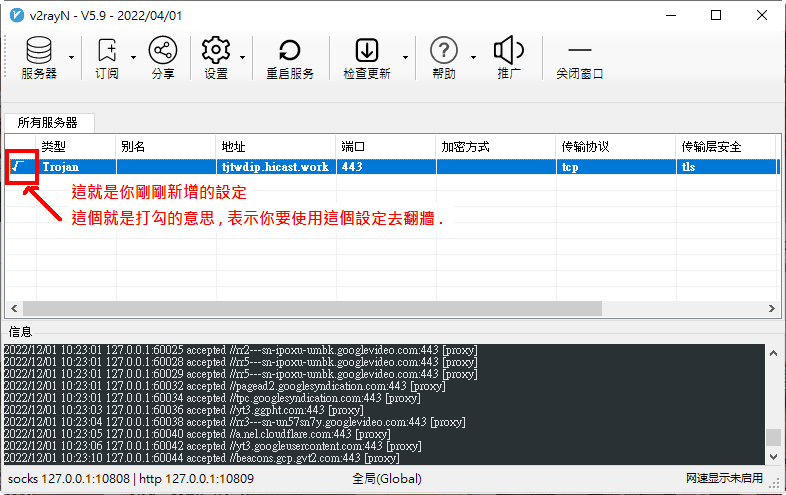The image size is (786, 495).
Task: Sort by the 地址 column header
Action: 276,146
